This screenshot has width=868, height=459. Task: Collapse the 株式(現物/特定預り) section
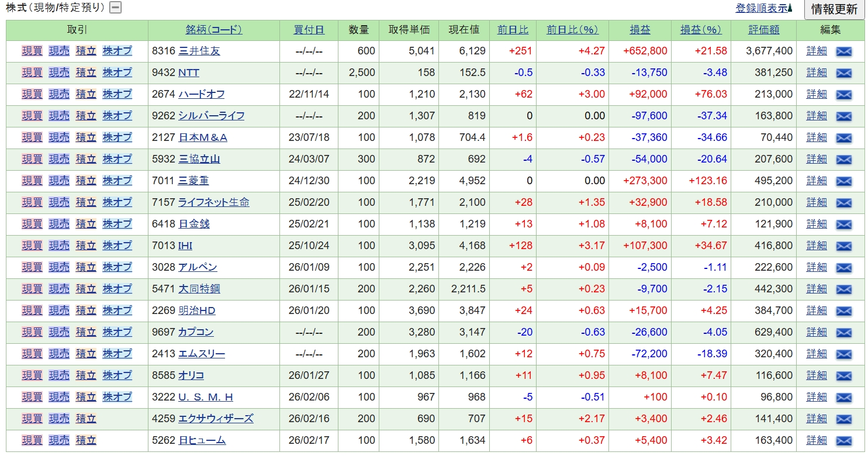pyautogui.click(x=116, y=8)
